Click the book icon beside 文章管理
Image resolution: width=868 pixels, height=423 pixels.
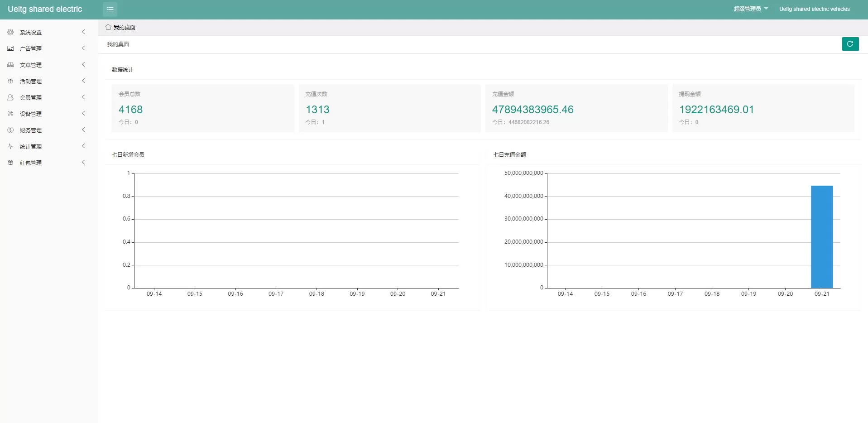(x=10, y=65)
